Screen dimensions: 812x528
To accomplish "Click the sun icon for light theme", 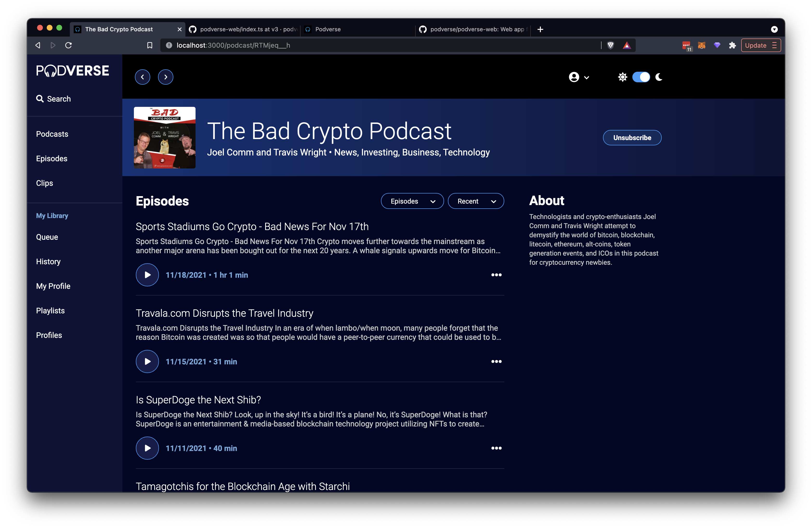I will (623, 77).
